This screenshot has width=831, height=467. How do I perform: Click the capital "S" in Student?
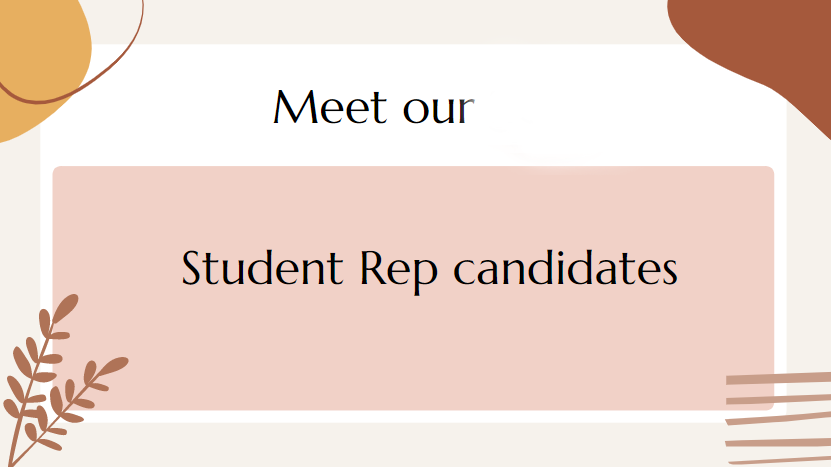point(193,268)
